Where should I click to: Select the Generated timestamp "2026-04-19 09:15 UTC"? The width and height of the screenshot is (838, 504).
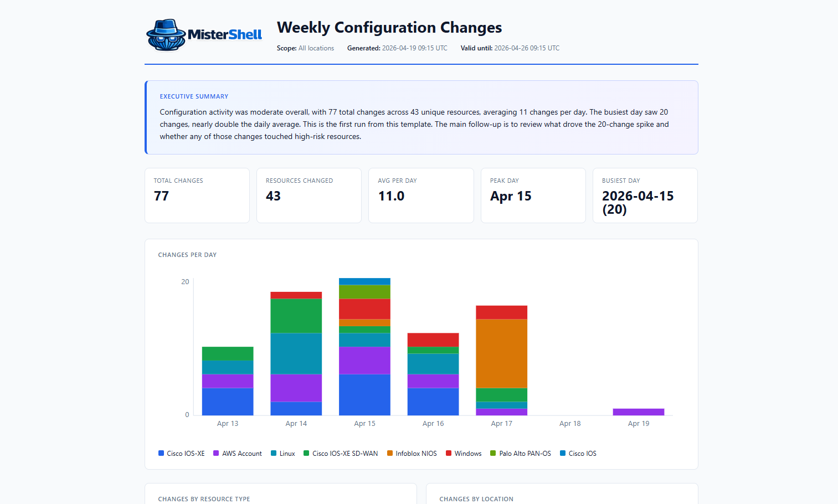tap(415, 48)
